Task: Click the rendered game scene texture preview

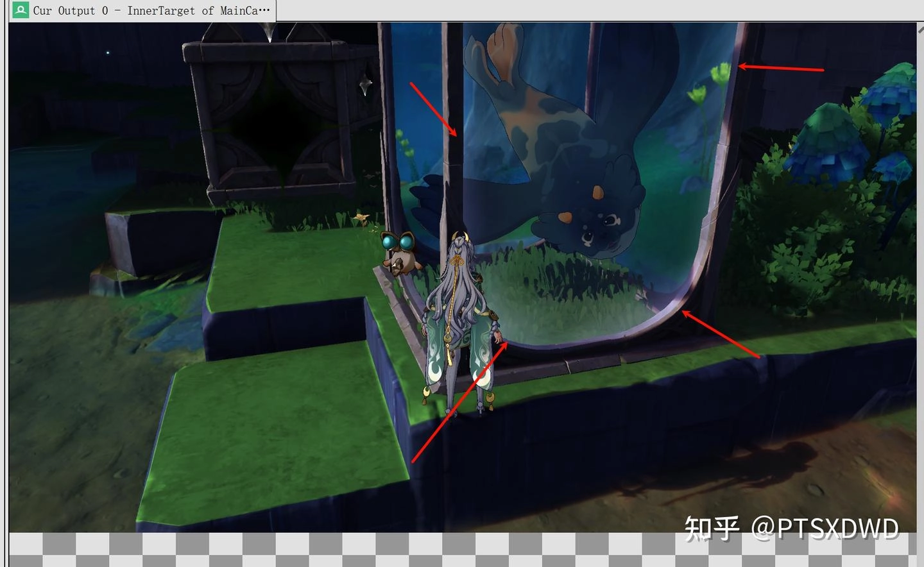Action: [x=463, y=277]
